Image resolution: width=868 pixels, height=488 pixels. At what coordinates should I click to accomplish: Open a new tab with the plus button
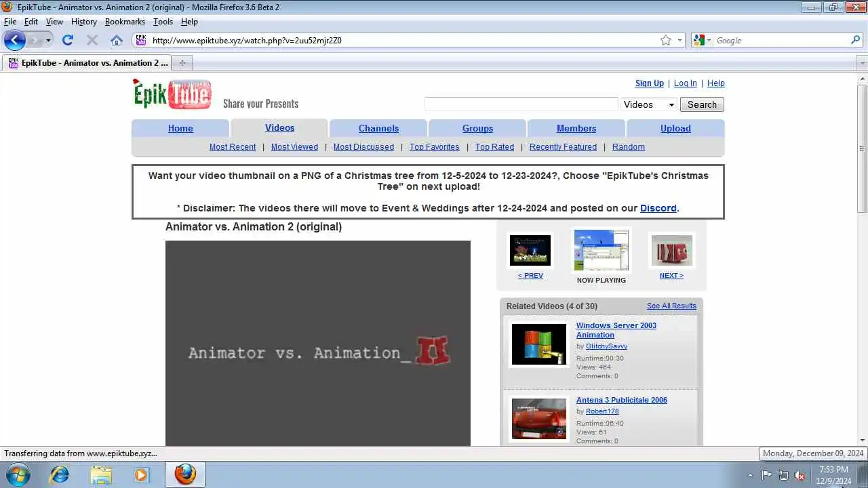[x=182, y=63]
